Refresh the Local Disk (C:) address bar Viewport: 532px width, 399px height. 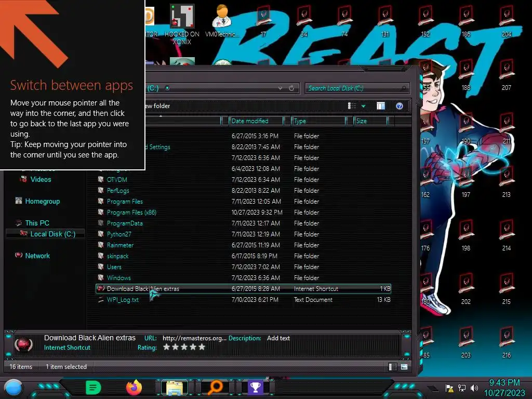291,88
